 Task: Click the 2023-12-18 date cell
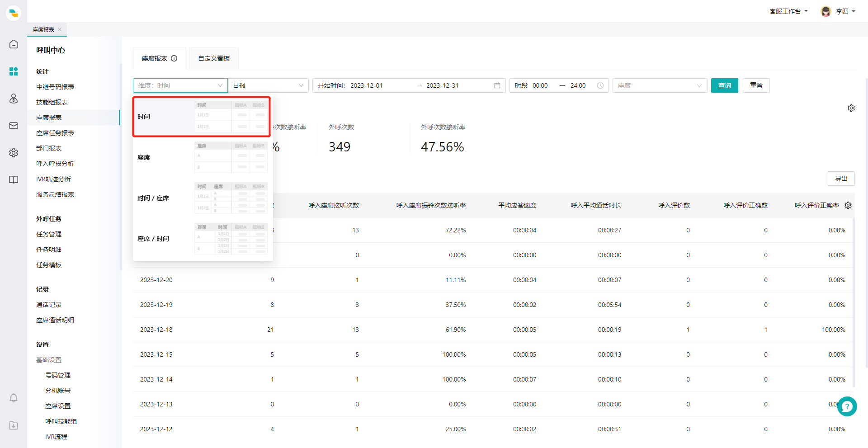click(x=156, y=330)
